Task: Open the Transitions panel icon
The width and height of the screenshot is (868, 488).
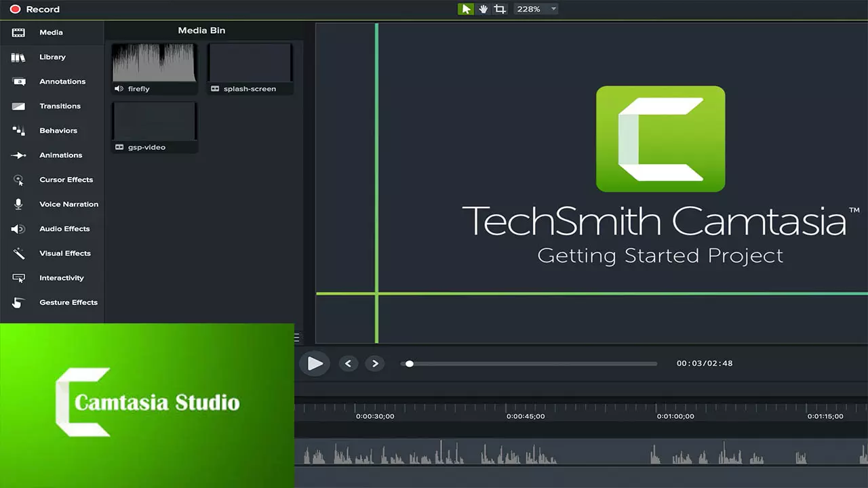Action: point(19,106)
